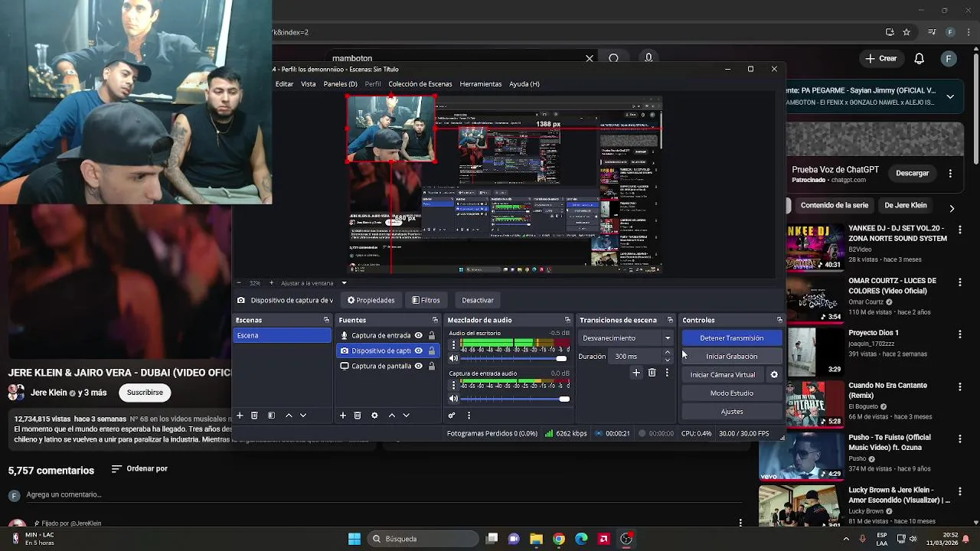Toggle lock on Captura de pantalla source
The height and width of the screenshot is (551, 980).
pos(432,366)
